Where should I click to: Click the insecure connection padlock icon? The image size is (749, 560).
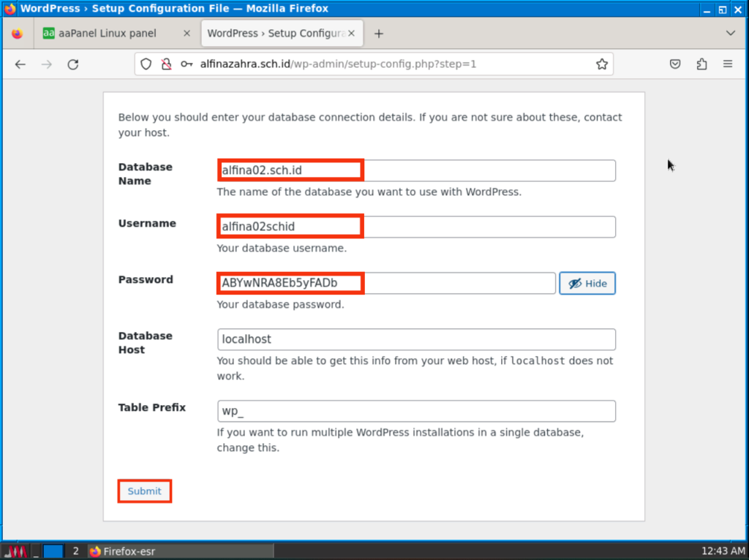(166, 64)
